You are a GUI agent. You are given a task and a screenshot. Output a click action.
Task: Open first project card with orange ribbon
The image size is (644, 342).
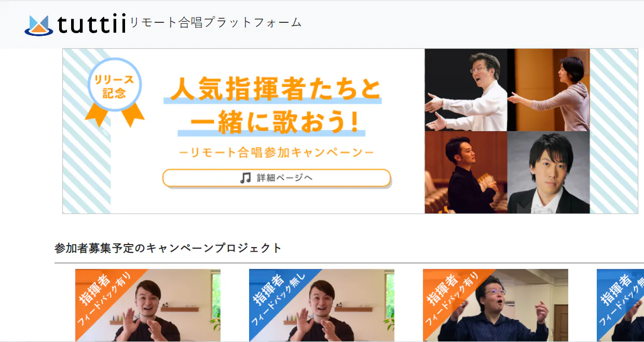[x=148, y=305]
